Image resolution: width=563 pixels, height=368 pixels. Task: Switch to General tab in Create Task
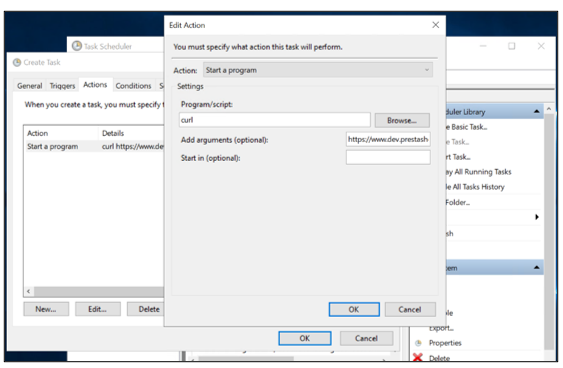[x=29, y=86]
